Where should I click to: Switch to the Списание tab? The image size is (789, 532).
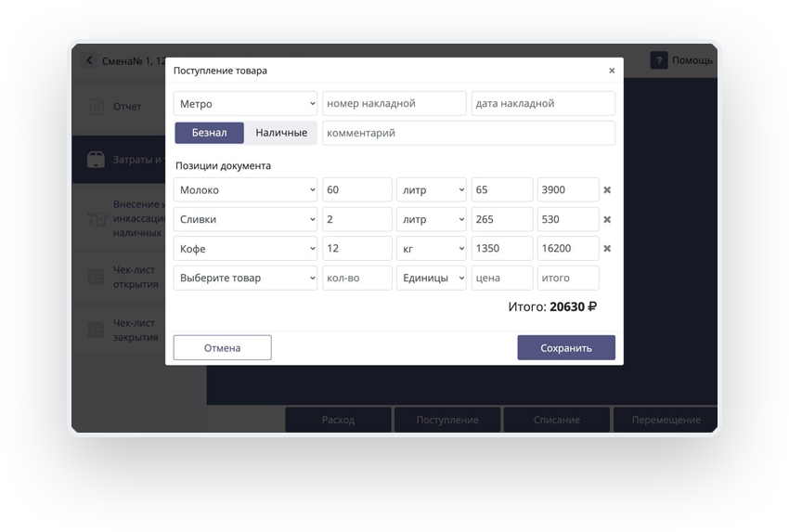click(556, 420)
